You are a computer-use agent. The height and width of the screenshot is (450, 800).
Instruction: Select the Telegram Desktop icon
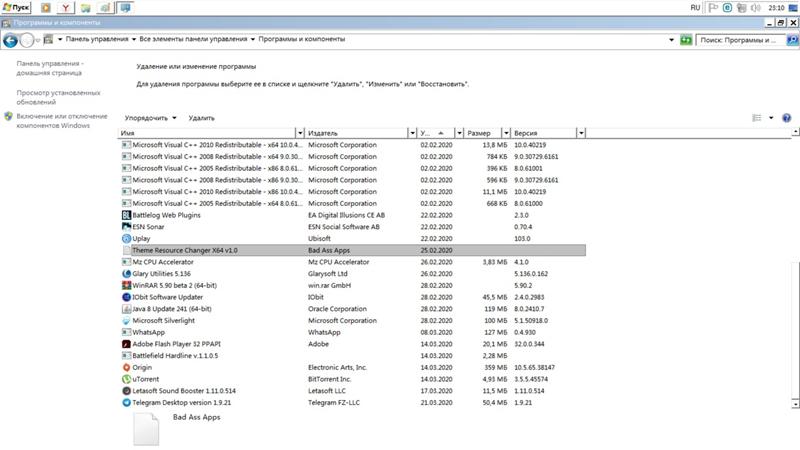(x=127, y=403)
